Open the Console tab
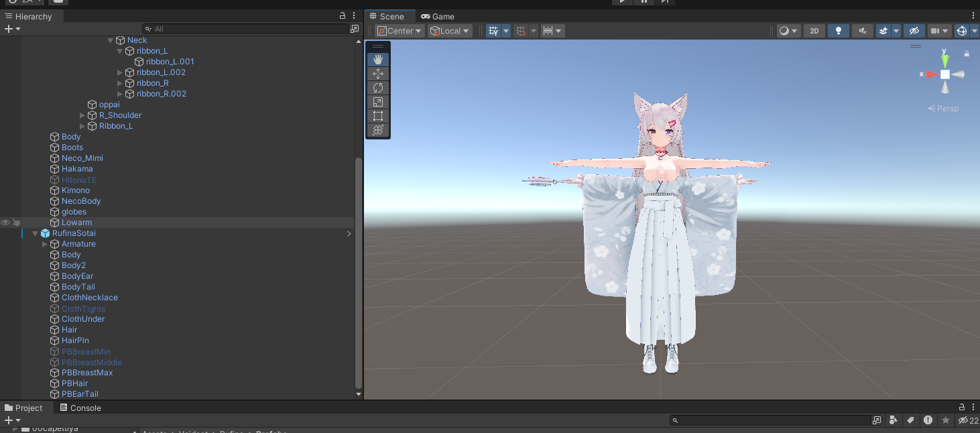The image size is (980, 433). [x=80, y=408]
